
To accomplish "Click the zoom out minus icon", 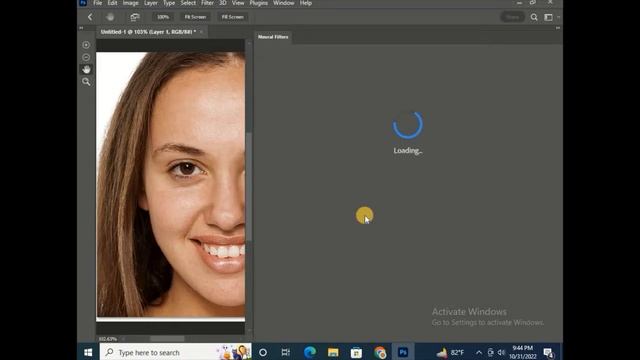I will click(x=86, y=57).
